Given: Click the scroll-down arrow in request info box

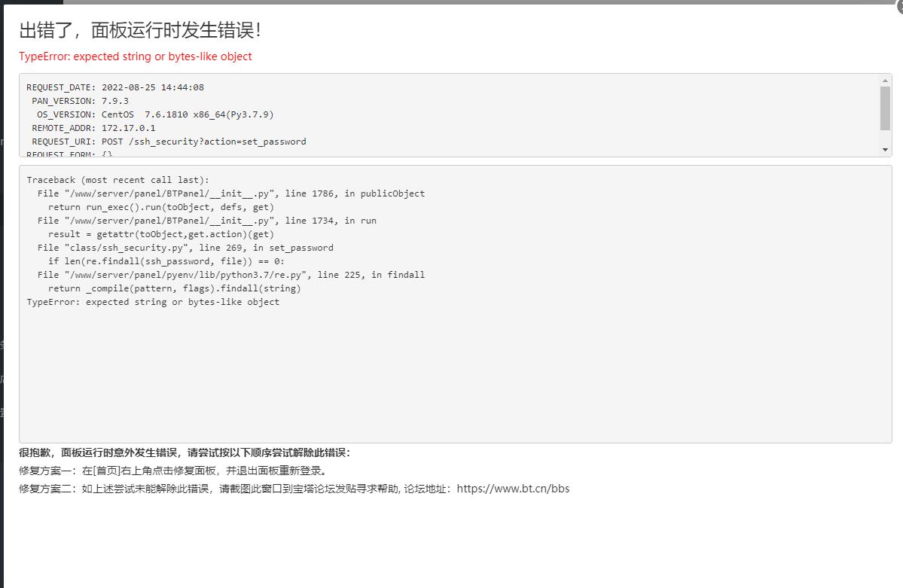Looking at the screenshot, I should coord(885,150).
